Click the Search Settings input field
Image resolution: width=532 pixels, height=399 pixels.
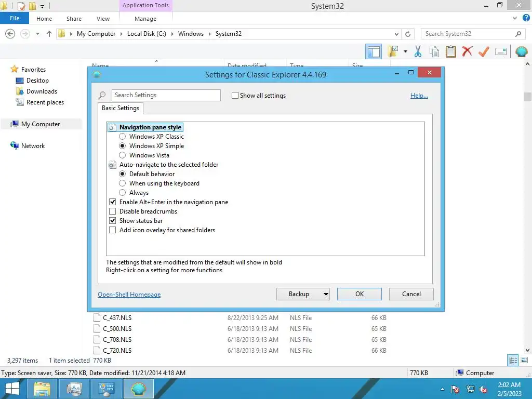click(166, 96)
